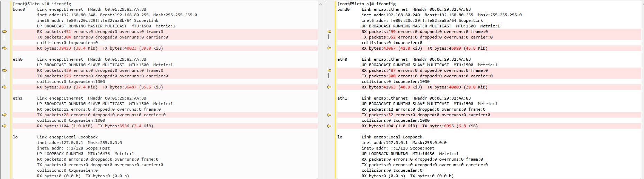Click 'bond0' interface name in left pane
The image size is (644, 179).
tap(19, 9)
